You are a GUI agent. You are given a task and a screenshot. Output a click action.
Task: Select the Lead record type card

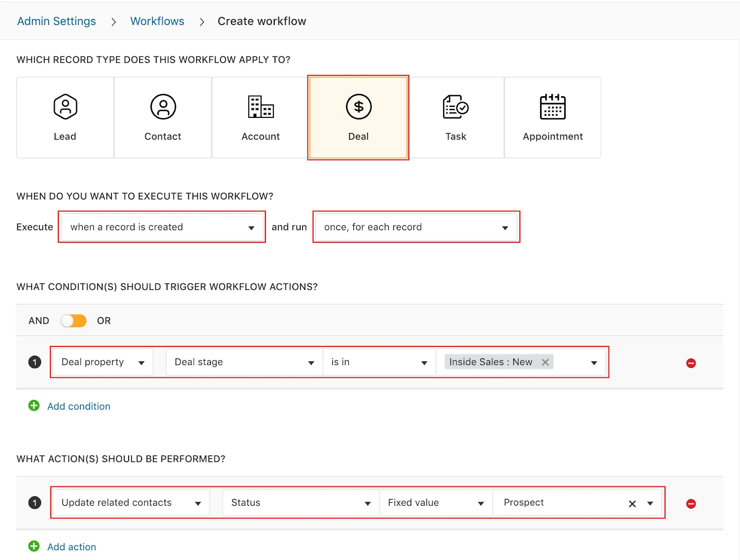pyautogui.click(x=65, y=117)
